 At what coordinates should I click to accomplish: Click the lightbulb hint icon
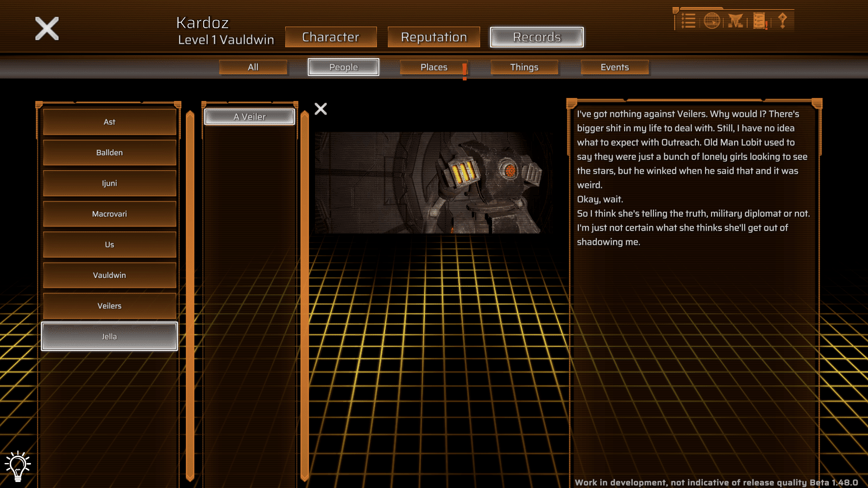click(x=18, y=466)
